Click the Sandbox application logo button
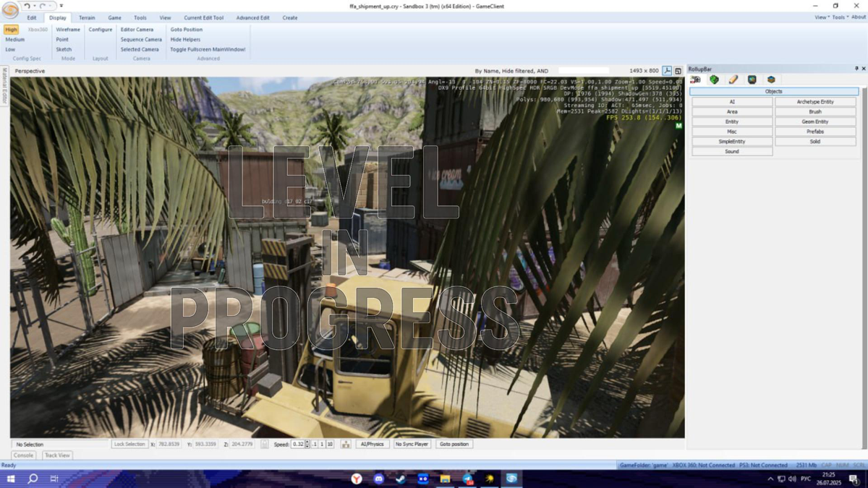 pyautogui.click(x=10, y=10)
